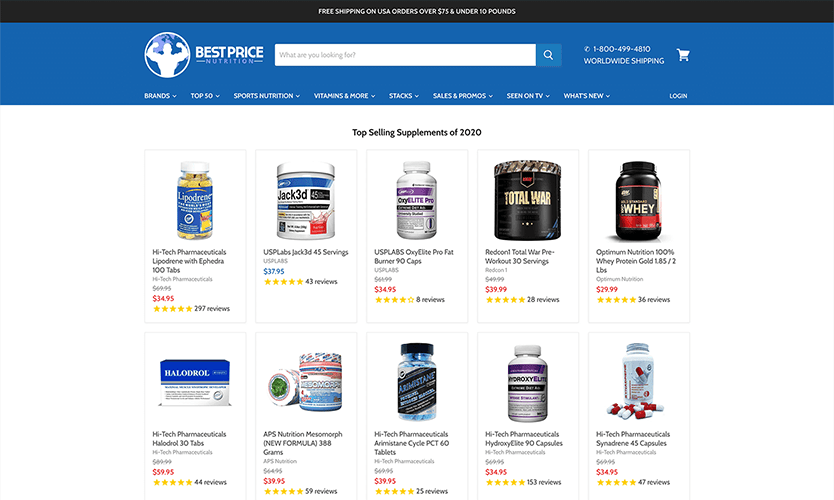This screenshot has height=500, width=834.
Task: Click the phone number 1-800-499-4810
Action: point(621,48)
